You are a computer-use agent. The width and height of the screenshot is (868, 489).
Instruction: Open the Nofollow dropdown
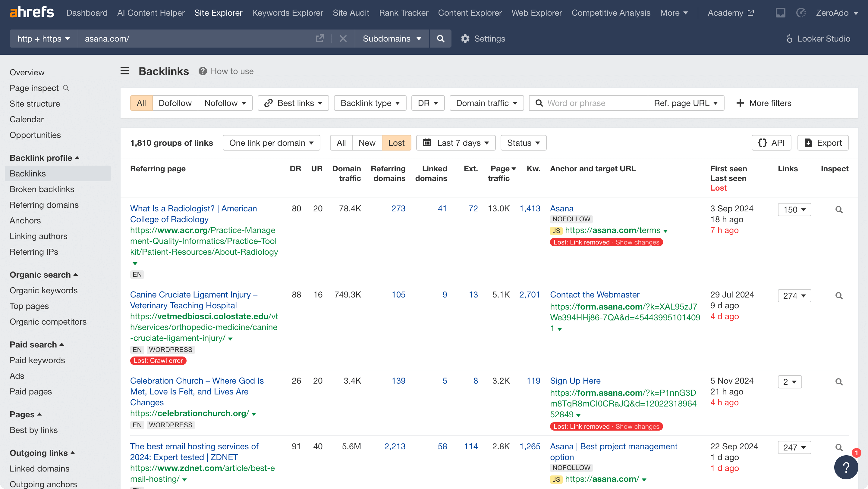tap(225, 103)
